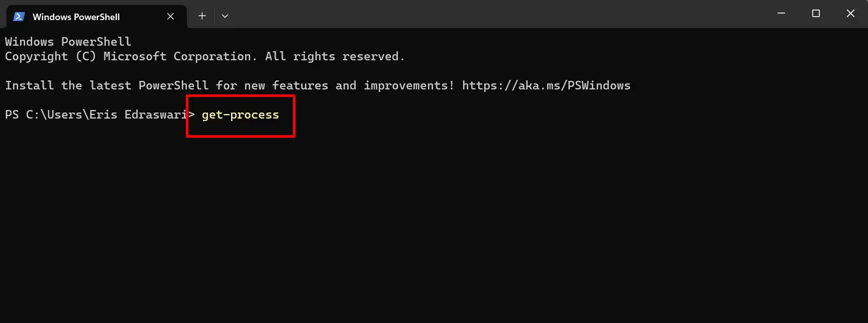This screenshot has width=868, height=323.
Task: Click the All rights reserved text
Action: pos(335,56)
